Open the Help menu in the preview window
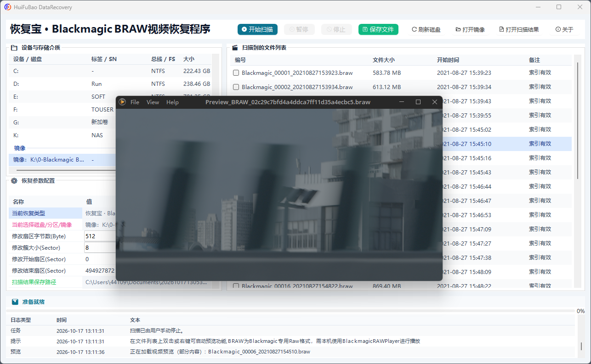Viewport: 591px width, 364px height. (172, 102)
